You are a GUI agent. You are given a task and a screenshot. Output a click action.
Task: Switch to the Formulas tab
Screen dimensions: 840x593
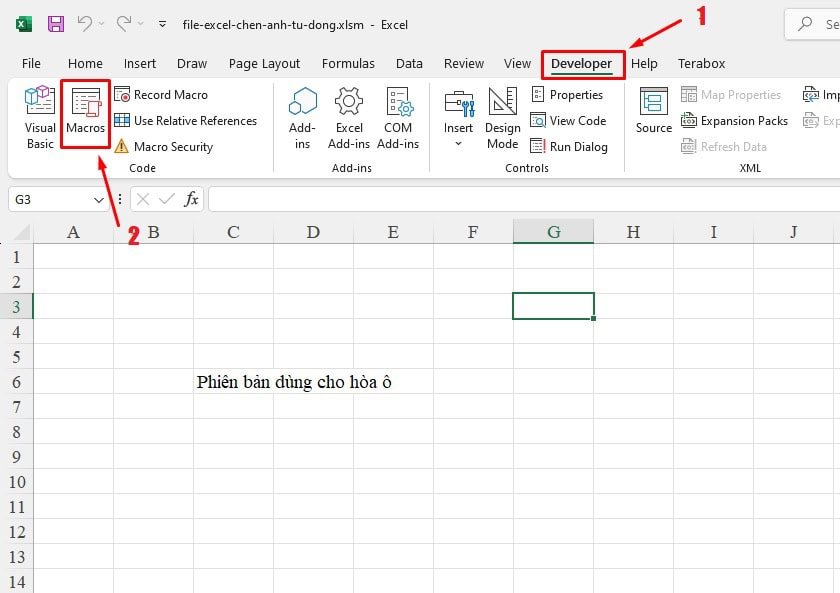coord(348,63)
